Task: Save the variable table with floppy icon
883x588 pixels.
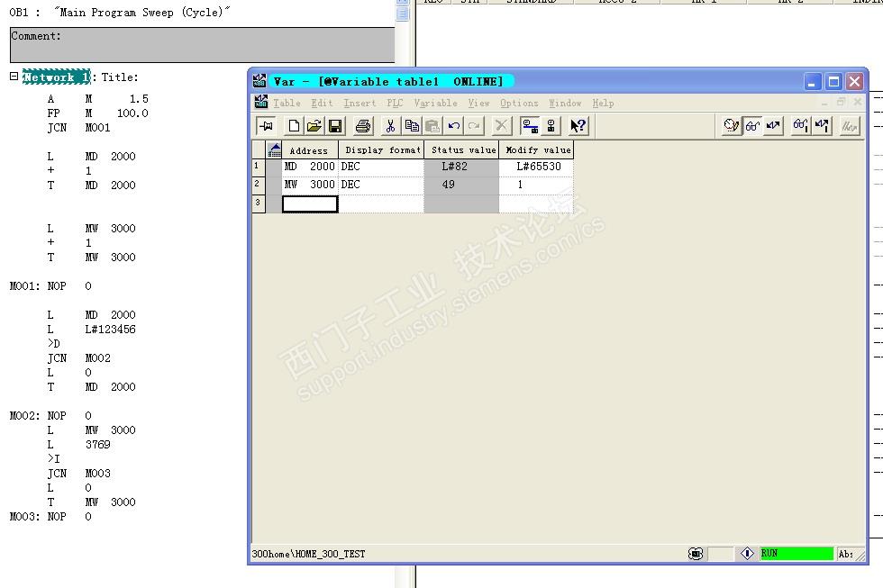Action: tap(335, 125)
